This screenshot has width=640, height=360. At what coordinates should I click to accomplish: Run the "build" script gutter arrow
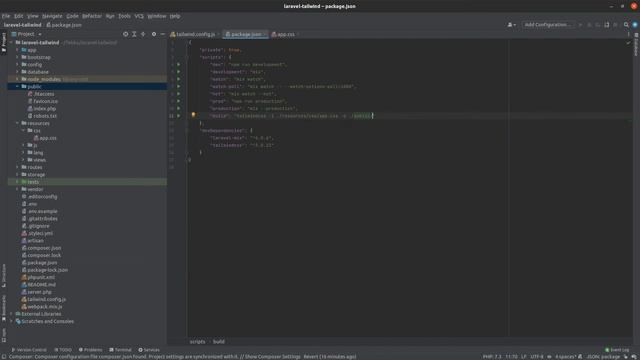(178, 116)
